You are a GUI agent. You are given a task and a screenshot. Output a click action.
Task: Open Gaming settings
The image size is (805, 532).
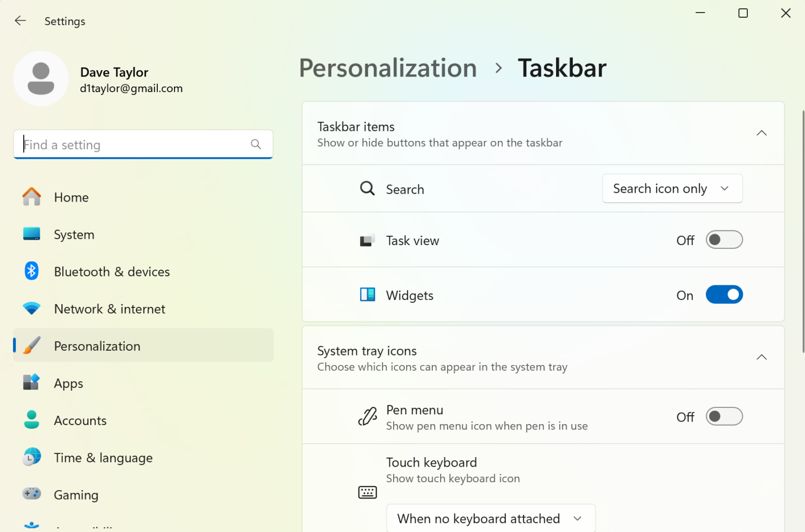(x=75, y=494)
